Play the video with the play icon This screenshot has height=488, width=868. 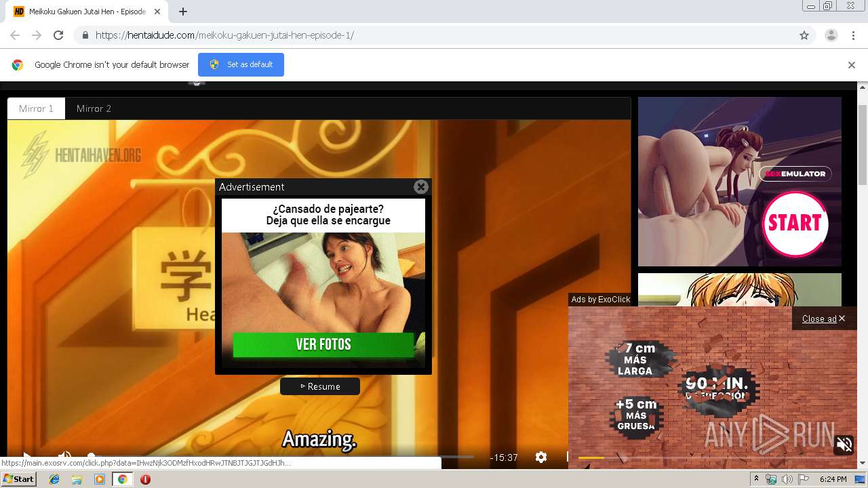tap(26, 456)
